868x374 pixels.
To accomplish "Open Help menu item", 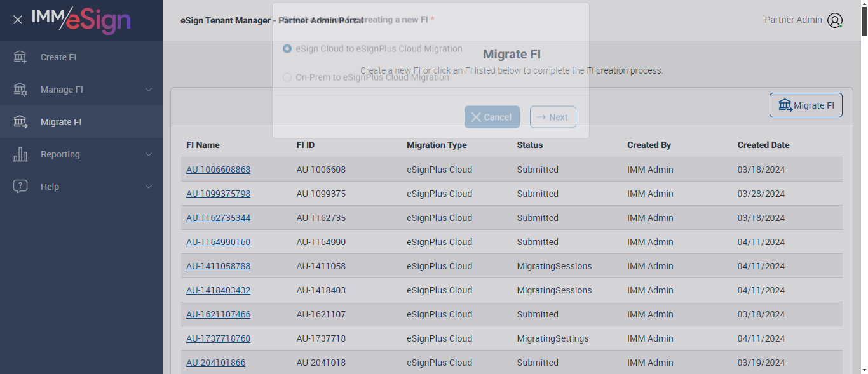I will [81, 187].
